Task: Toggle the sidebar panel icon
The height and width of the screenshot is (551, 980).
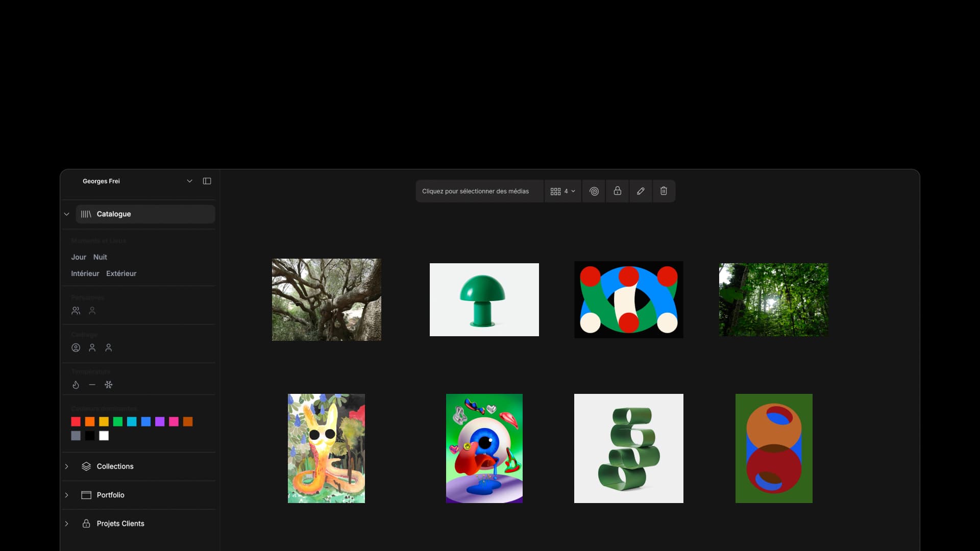Action: click(207, 181)
